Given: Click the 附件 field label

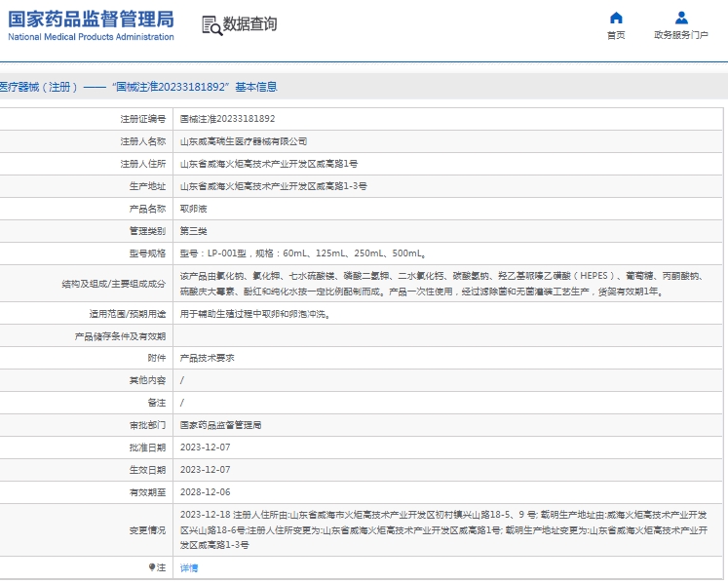Looking at the screenshot, I should [157, 358].
